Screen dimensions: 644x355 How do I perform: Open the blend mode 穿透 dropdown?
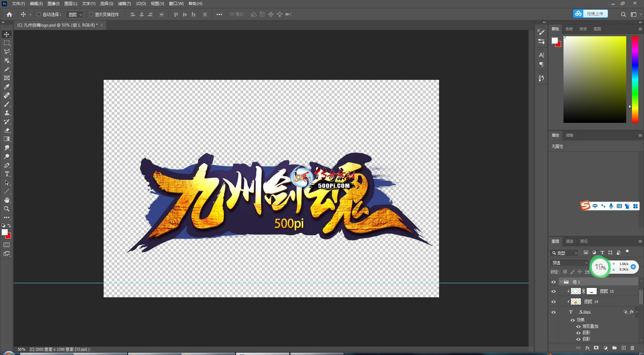(x=569, y=263)
